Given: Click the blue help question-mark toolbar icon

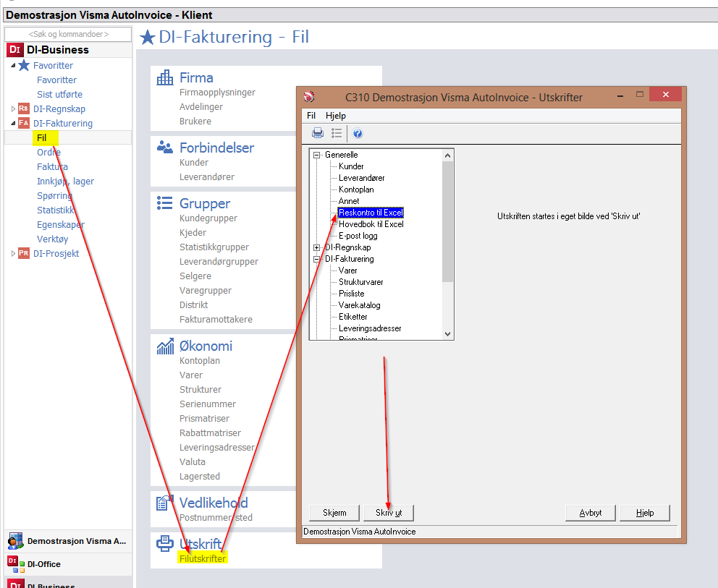Looking at the screenshot, I should (358, 133).
